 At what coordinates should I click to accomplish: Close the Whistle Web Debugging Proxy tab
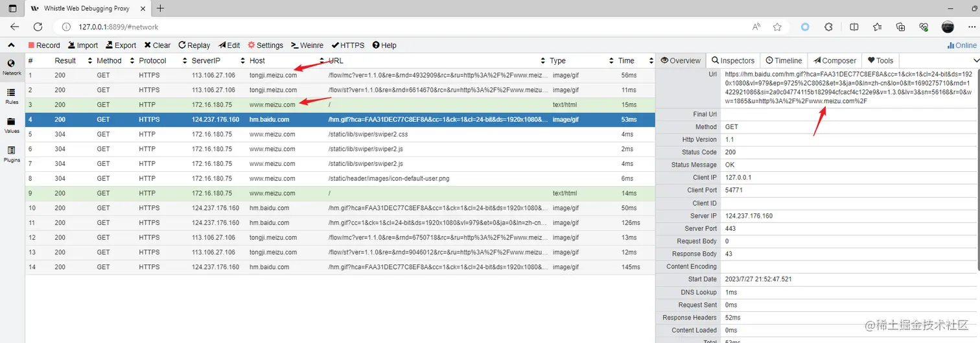coord(143,8)
